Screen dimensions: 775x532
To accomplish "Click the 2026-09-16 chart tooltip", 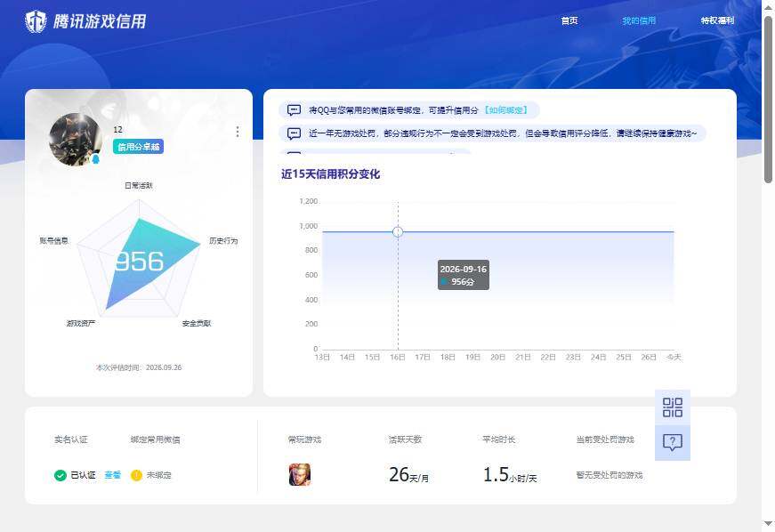I will pos(464,275).
